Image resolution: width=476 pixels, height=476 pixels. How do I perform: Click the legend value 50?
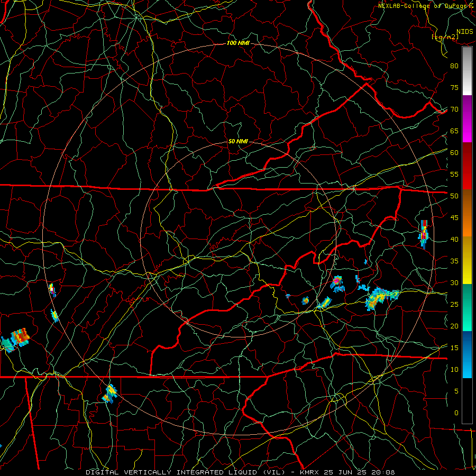pyautogui.click(x=454, y=196)
